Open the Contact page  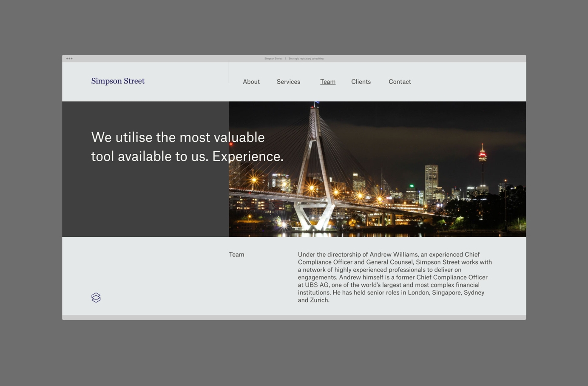pos(400,82)
